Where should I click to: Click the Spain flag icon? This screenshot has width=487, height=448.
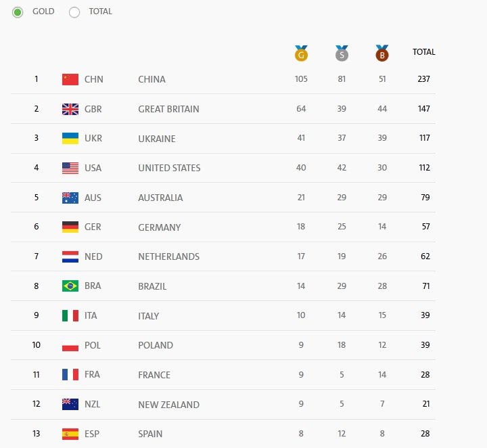tap(70, 434)
